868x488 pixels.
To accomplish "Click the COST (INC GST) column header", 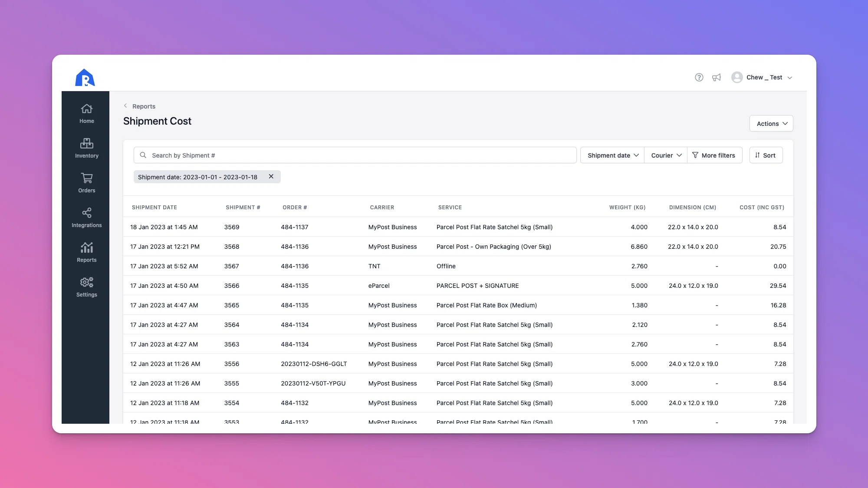I will 762,207.
